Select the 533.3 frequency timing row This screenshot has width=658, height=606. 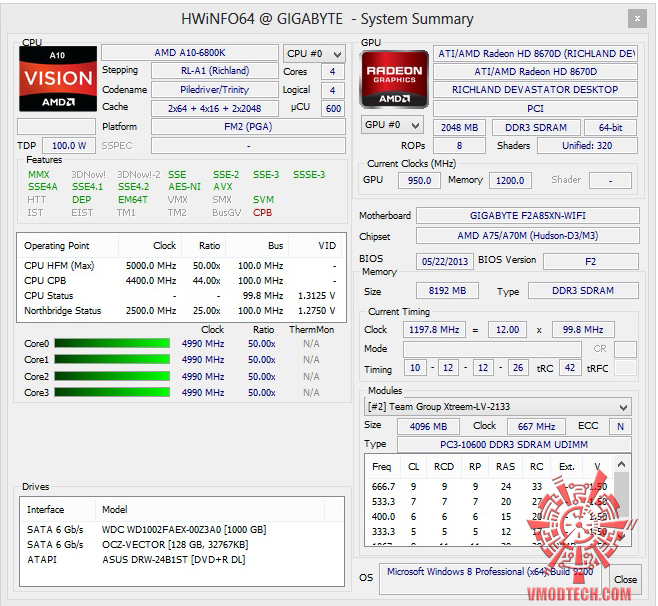coord(489,502)
